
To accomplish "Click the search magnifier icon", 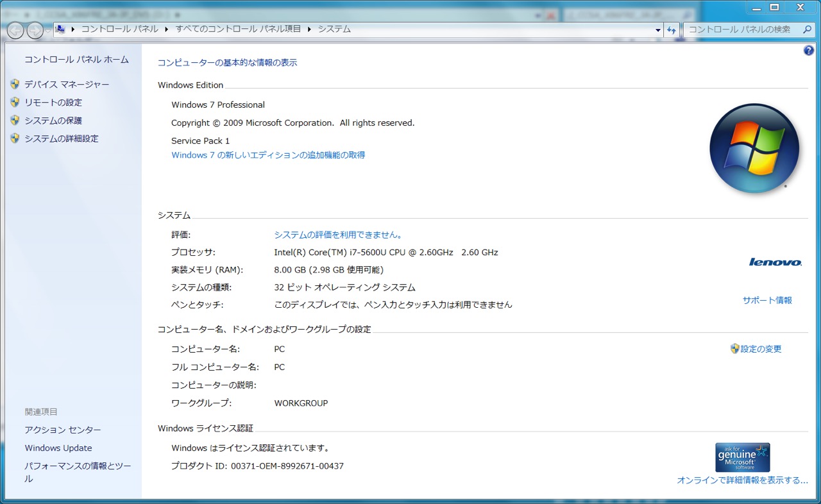I will coord(808,29).
